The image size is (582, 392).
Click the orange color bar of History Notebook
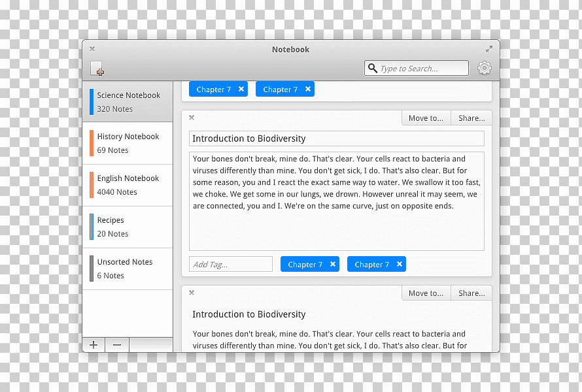pyautogui.click(x=92, y=143)
